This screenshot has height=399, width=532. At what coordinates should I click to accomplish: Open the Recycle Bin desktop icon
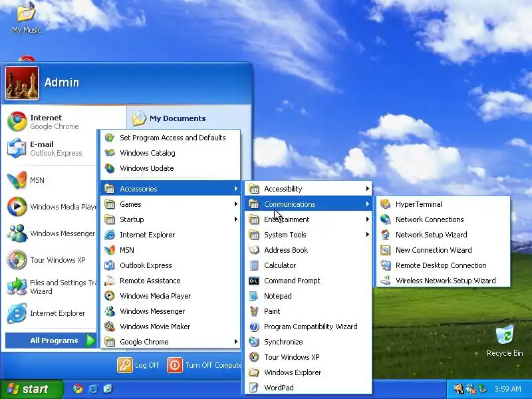(x=505, y=340)
